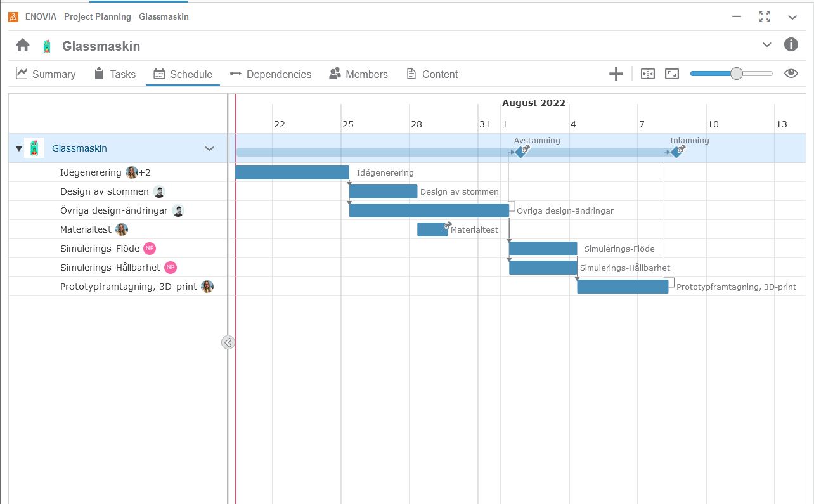Switch to the Dependencies tab

pos(271,74)
